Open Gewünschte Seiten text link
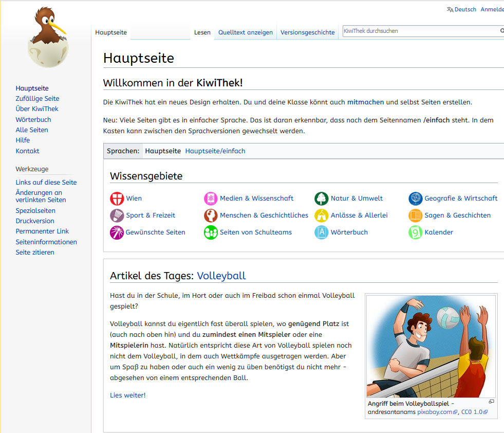The height and width of the screenshot is (433, 504). coord(155,232)
